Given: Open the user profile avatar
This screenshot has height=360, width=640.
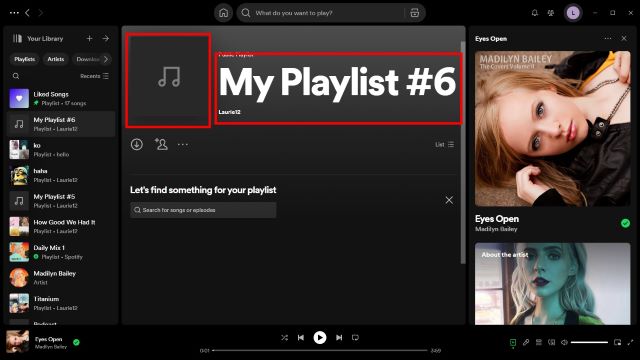Looking at the screenshot, I should tap(573, 13).
